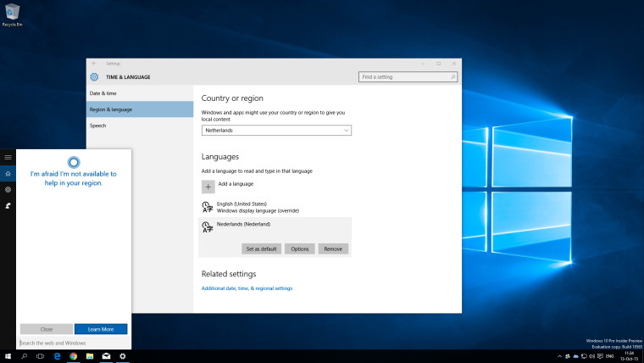The height and width of the screenshot is (363, 644).
Task: Open the Cortana Feedback icon
Action: coord(8,205)
